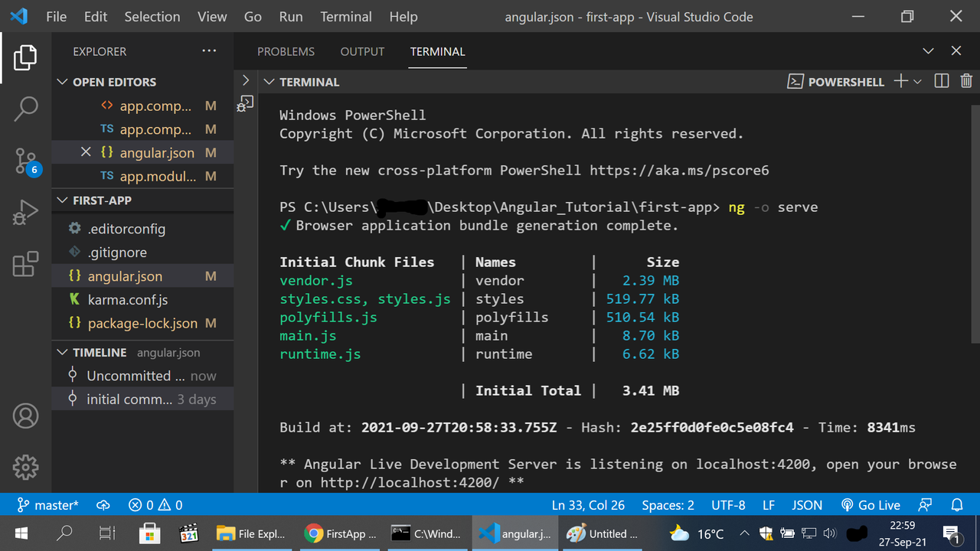This screenshot has width=980, height=551.
Task: Change indentation via Spaces: 2
Action: click(x=668, y=505)
